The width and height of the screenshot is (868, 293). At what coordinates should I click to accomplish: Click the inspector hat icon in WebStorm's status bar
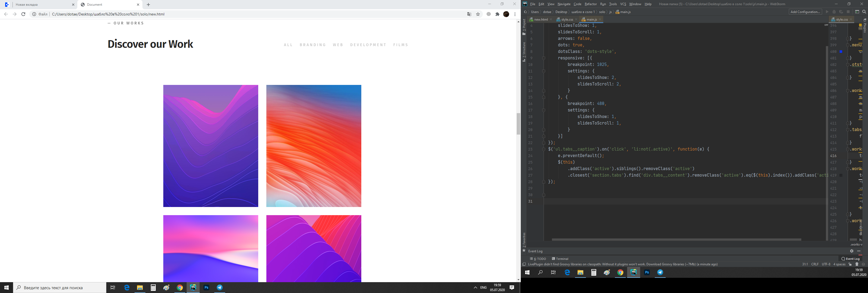coord(857,264)
